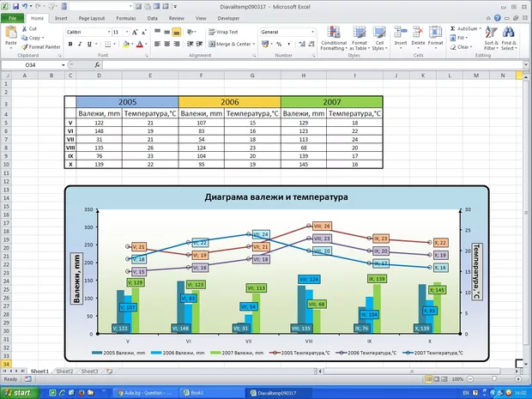Toggle Bold formatting
Image resolution: width=532 pixels, height=399 pixels.
coord(70,44)
